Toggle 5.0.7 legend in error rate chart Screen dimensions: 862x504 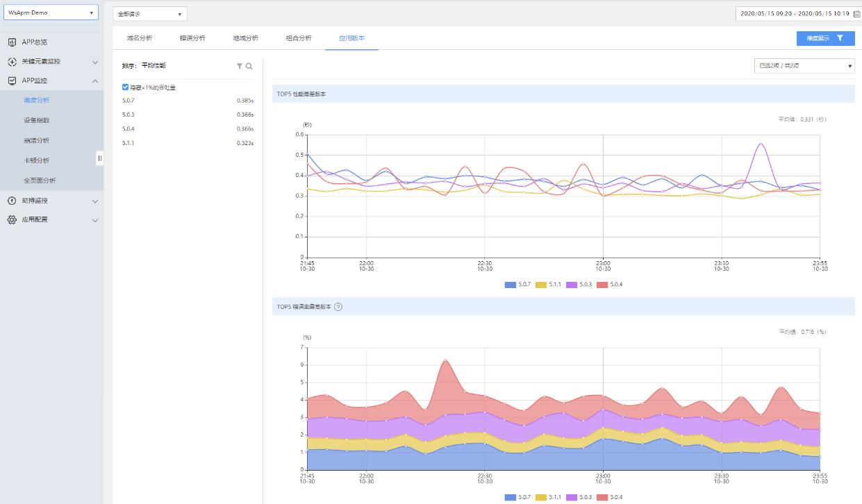pos(517,497)
